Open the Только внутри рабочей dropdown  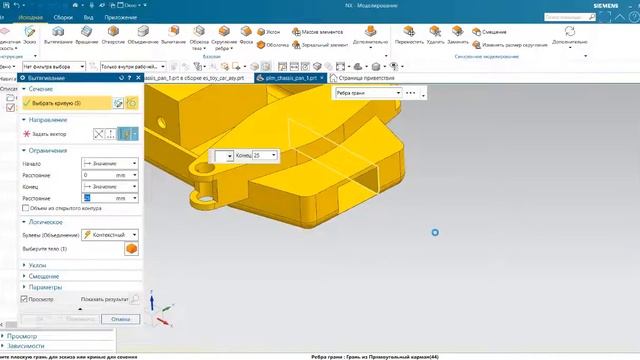point(133,66)
